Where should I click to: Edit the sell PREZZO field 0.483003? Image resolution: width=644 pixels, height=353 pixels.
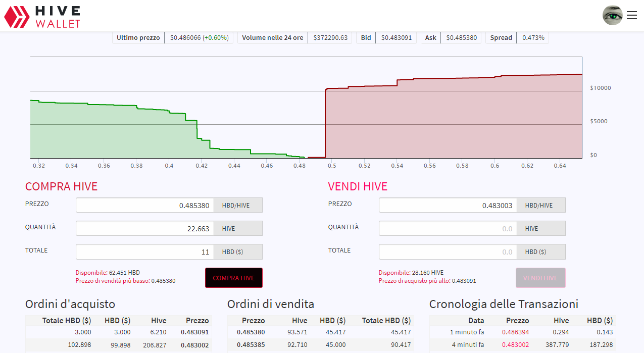tap(448, 206)
